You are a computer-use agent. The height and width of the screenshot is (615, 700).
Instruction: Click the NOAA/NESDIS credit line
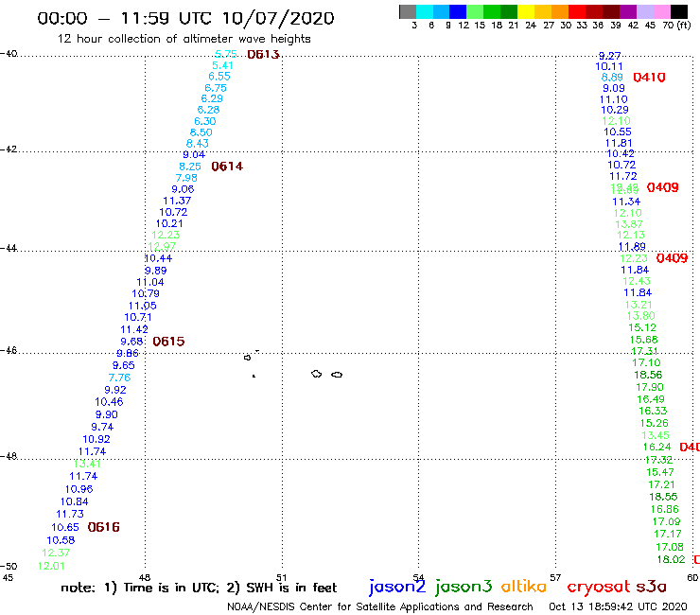[380, 606]
